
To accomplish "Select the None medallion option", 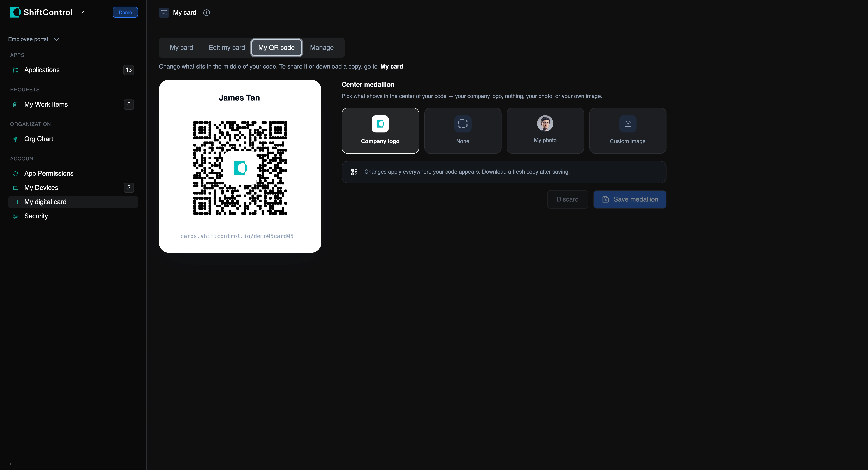I will tap(463, 131).
